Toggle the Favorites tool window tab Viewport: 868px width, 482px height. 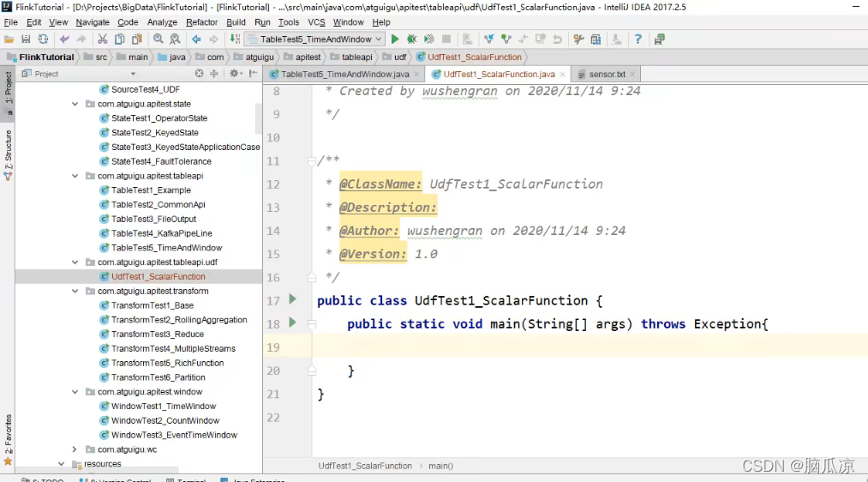(x=8, y=439)
